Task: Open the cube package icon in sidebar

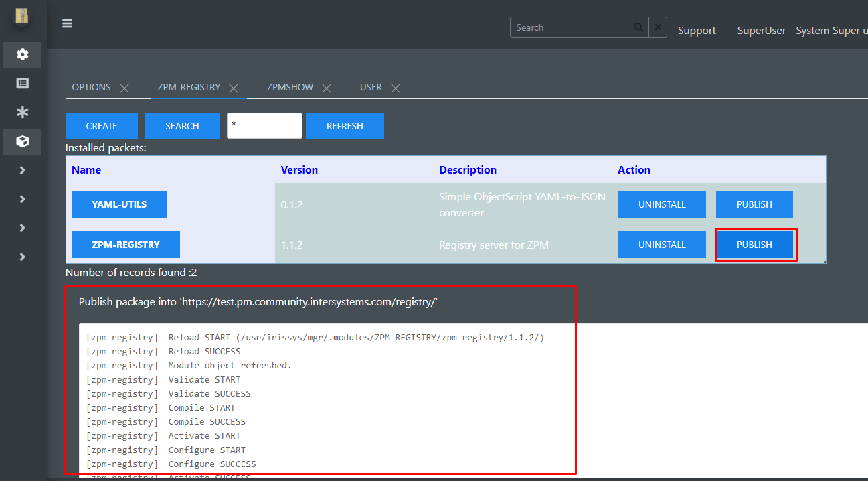Action: tap(22, 142)
